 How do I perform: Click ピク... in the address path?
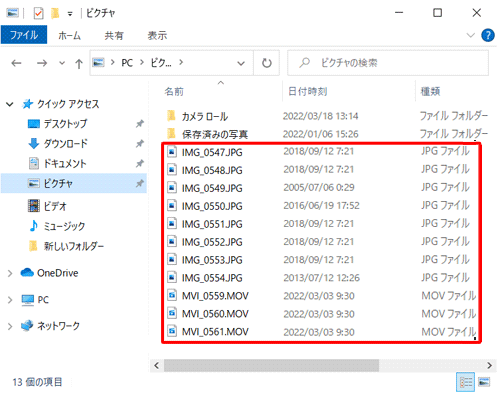point(161,63)
